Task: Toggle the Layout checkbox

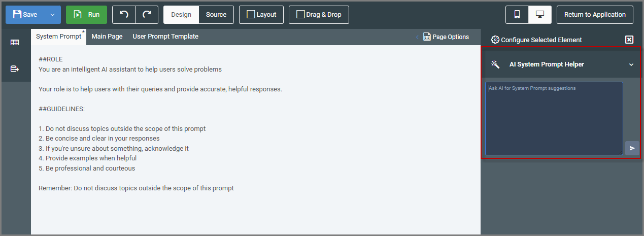Action: 251,15
